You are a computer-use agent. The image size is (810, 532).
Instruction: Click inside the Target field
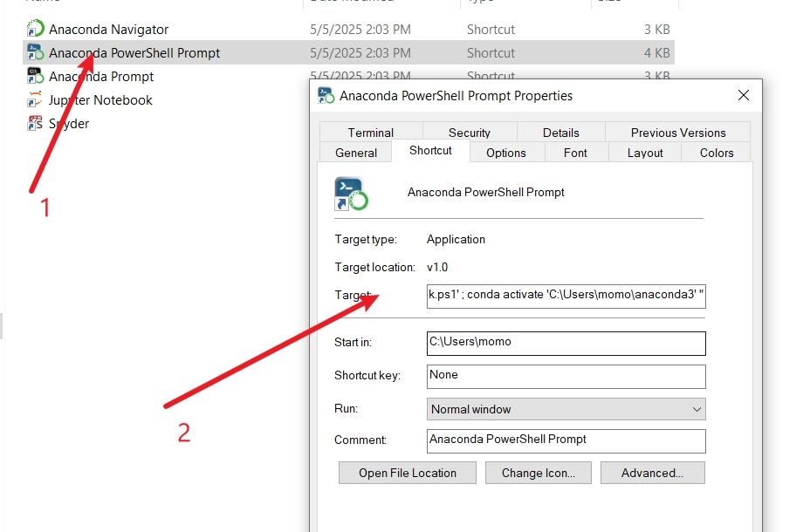(566, 297)
